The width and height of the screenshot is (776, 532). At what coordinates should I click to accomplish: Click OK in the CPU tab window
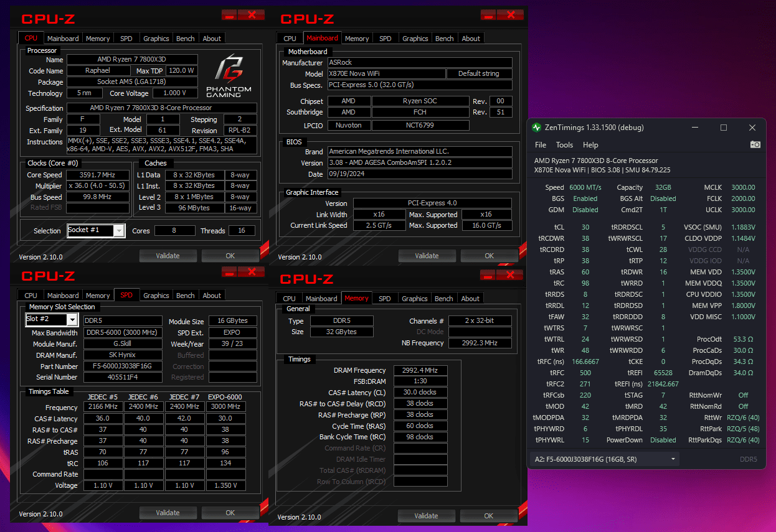230,256
